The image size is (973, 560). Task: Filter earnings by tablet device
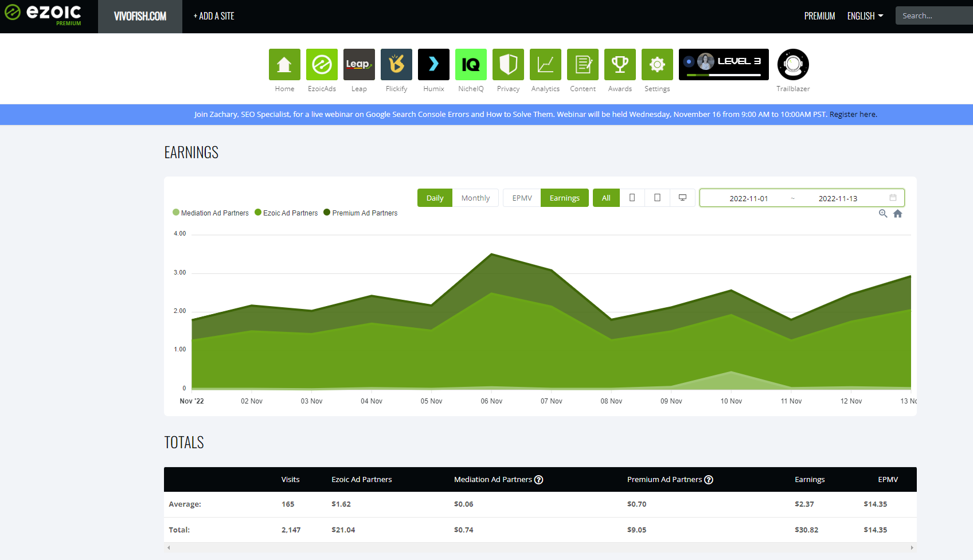pos(657,198)
